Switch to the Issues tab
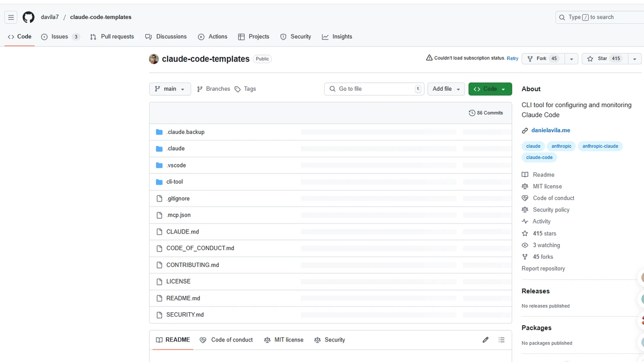644x362 pixels. point(61,37)
